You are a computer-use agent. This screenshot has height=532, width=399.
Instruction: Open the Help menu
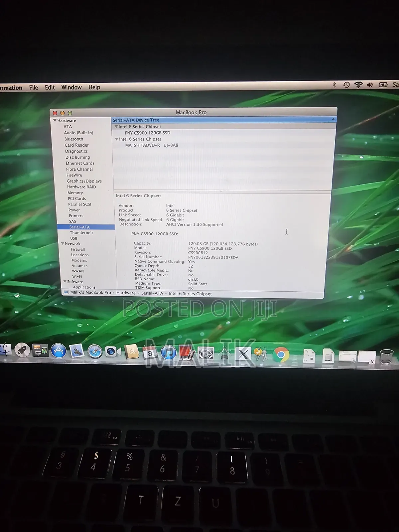coord(94,87)
